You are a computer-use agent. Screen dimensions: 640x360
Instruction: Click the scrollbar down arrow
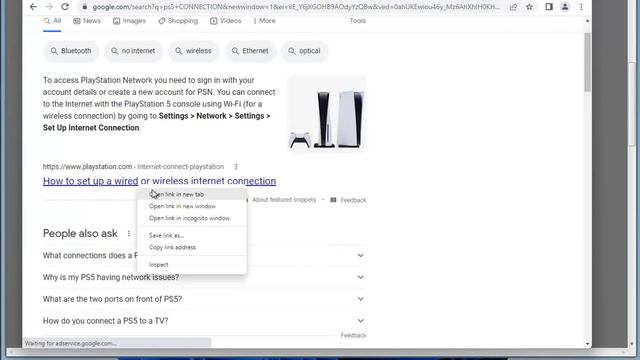[x=588, y=344]
